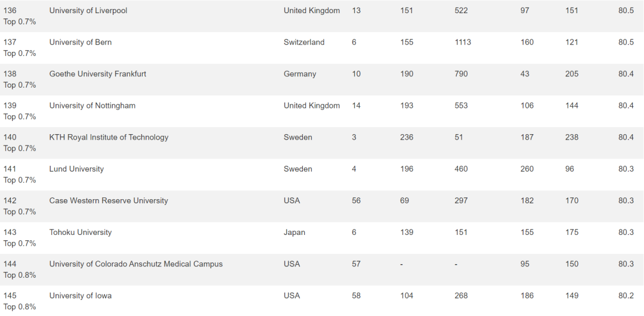Select the University of Bern row
Viewport: 644px width, 316px height.
322,48
